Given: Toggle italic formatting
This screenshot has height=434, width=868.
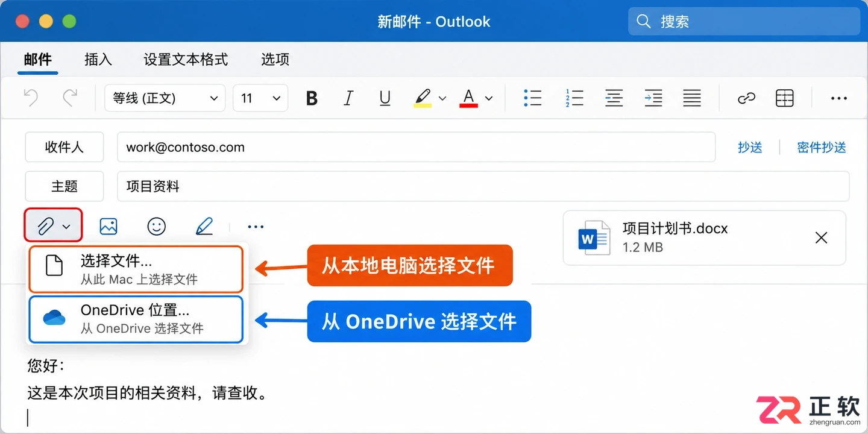Looking at the screenshot, I should pyautogui.click(x=348, y=98).
